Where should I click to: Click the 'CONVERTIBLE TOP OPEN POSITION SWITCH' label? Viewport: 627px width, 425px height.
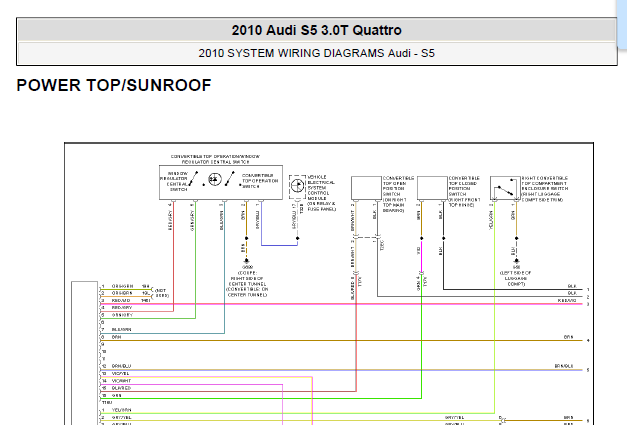pyautogui.click(x=398, y=194)
